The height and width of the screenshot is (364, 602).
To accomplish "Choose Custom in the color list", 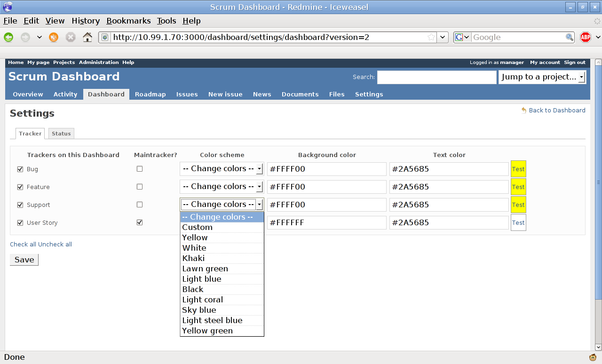I will [x=222, y=227].
